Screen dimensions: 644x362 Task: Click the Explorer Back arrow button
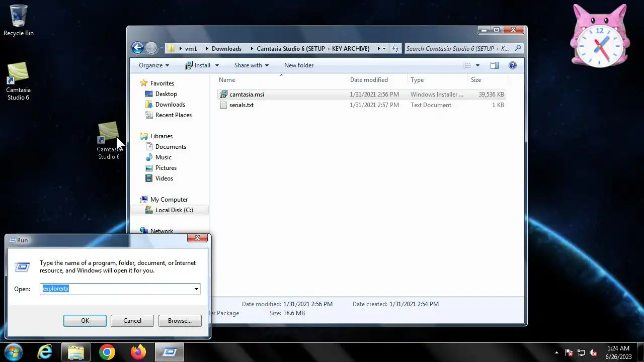137,48
